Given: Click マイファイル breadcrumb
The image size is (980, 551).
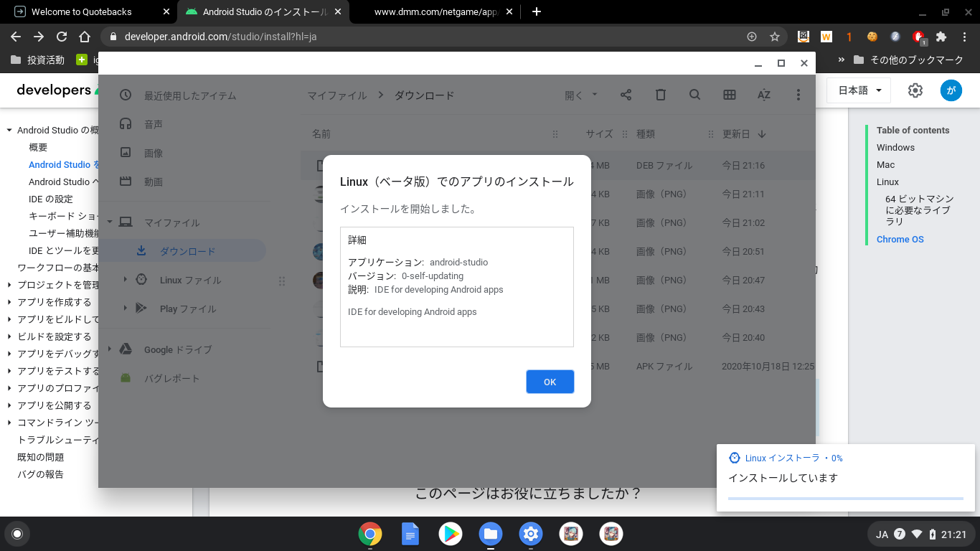Looking at the screenshot, I should tap(337, 95).
